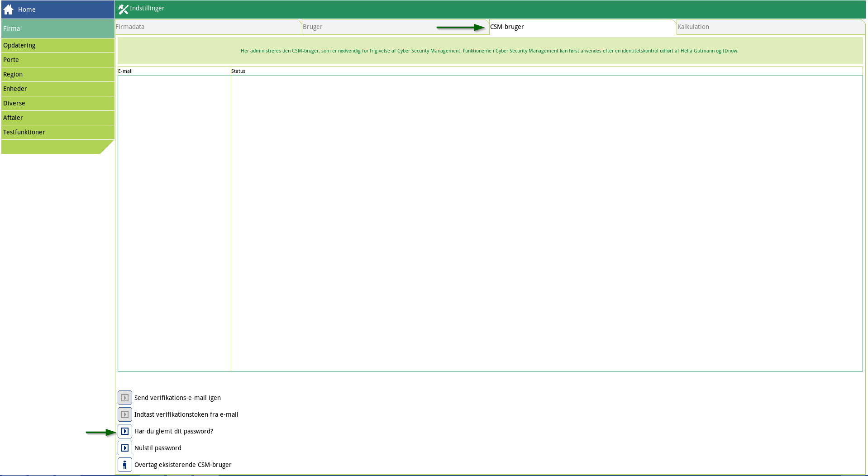Click 'Har du glemt dit password?' label

[174, 431]
